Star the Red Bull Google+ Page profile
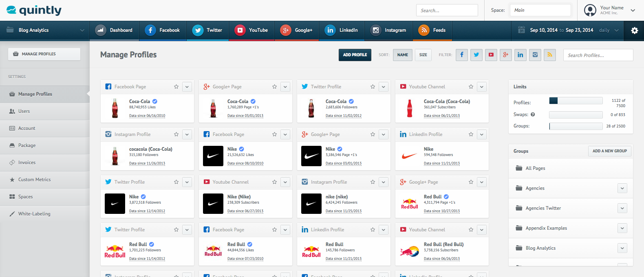This screenshot has height=277, width=644. (471, 182)
